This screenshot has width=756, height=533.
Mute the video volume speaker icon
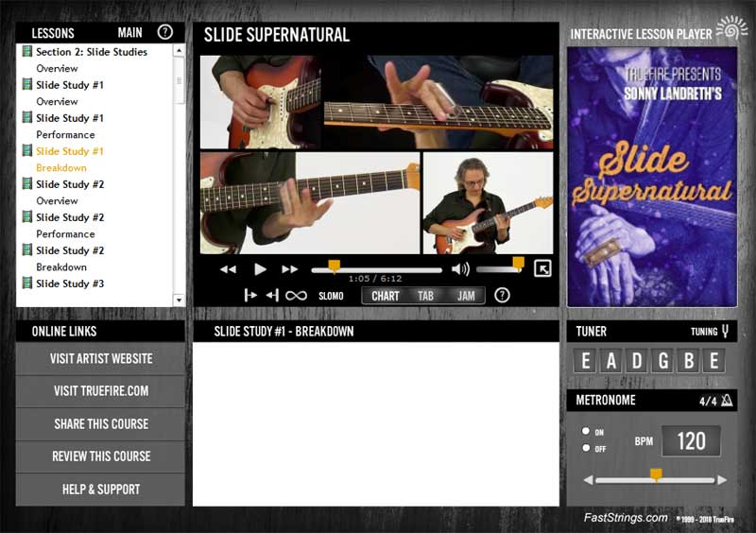point(460,269)
